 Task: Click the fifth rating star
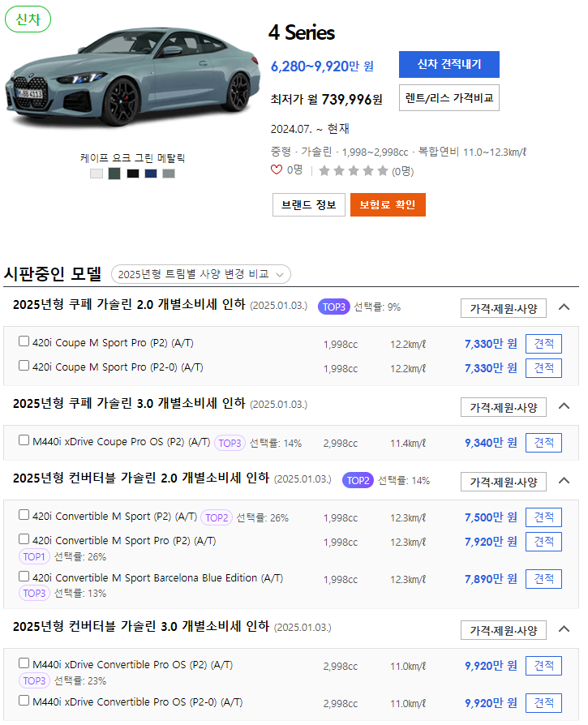(382, 171)
